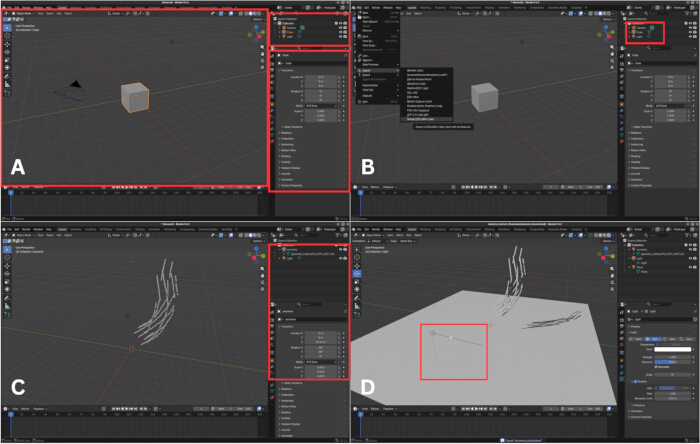This screenshot has width=700, height=444.
Task: Open the File menu in panel A
Action: click(x=9, y=8)
